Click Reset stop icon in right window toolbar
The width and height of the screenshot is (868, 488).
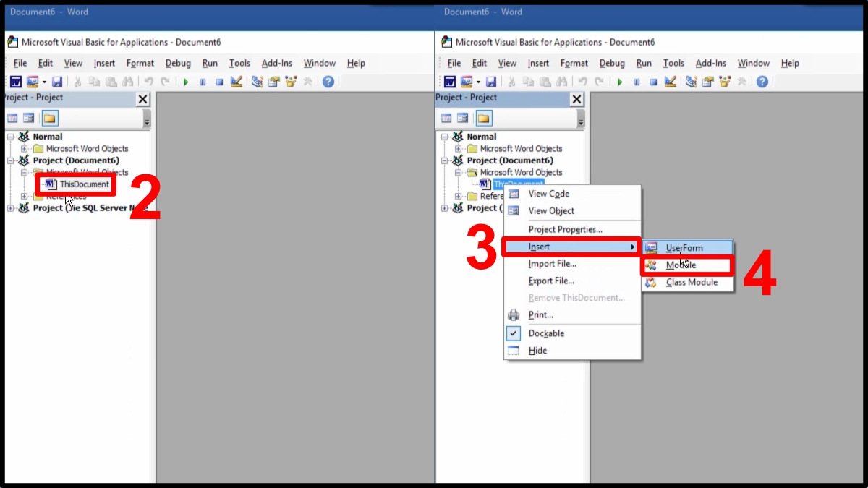tap(653, 82)
